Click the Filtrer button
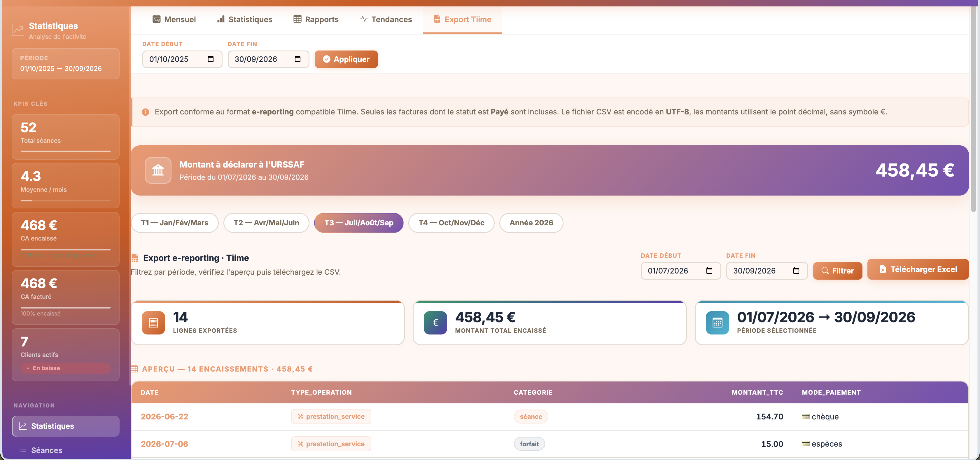 click(x=837, y=271)
